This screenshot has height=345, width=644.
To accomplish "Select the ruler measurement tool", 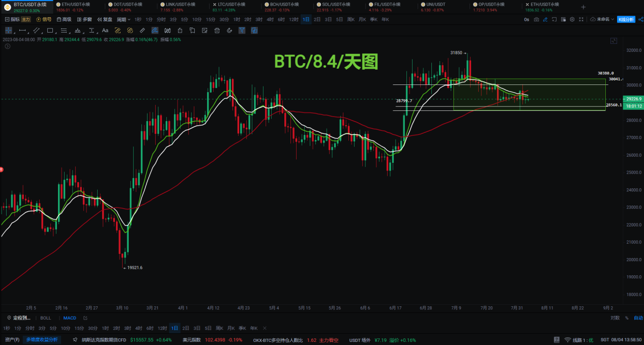I will click(142, 31).
